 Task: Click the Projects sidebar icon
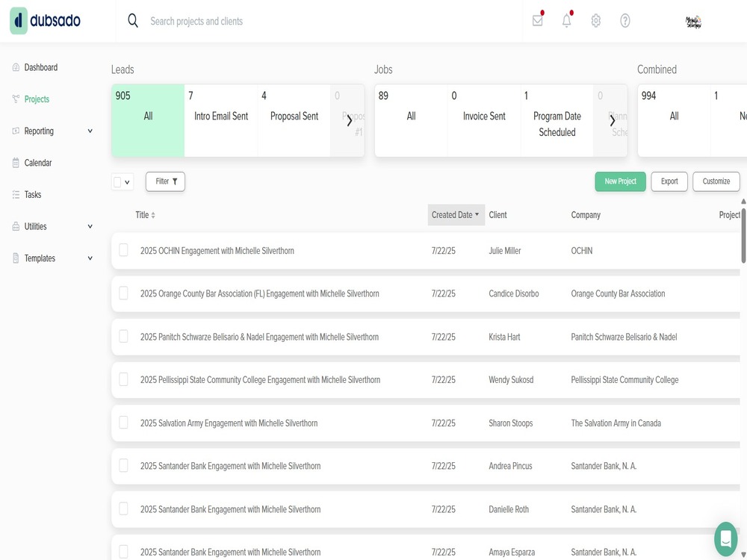tap(16, 99)
